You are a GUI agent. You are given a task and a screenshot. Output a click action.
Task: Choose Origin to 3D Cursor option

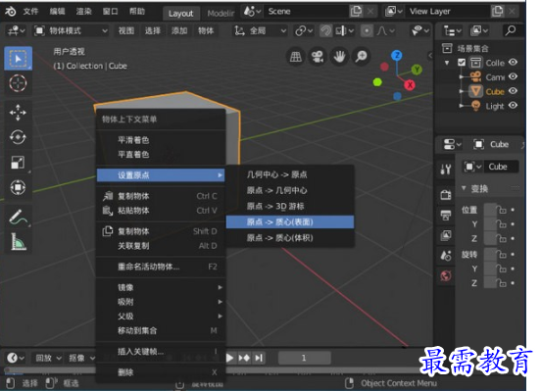tap(290, 207)
